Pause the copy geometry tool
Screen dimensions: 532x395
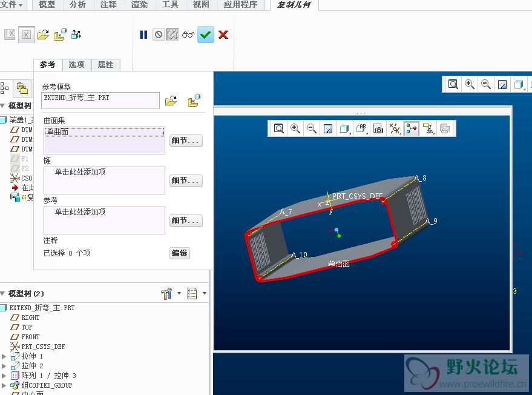pyautogui.click(x=143, y=35)
